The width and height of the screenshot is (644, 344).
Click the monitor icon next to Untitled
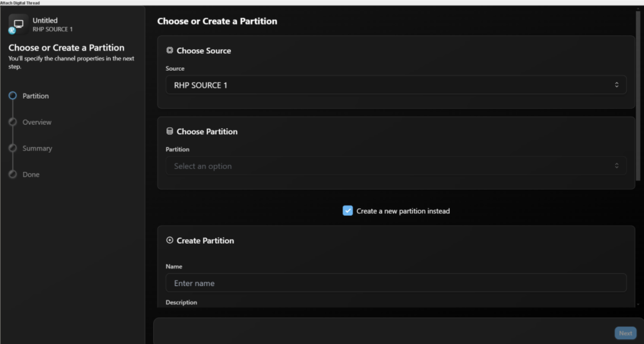pyautogui.click(x=18, y=24)
